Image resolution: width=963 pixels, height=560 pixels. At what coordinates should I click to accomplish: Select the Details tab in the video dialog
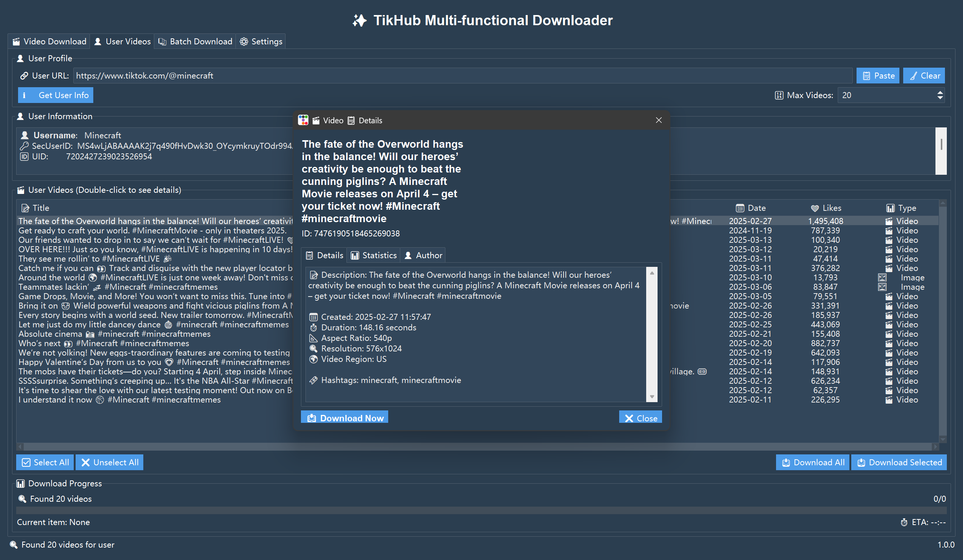[x=324, y=255]
